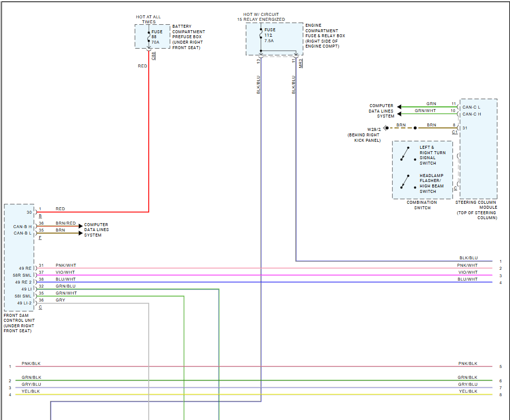510x420 pixels.
Task: Click the GRY wire label at pin 36
Action: (60, 300)
